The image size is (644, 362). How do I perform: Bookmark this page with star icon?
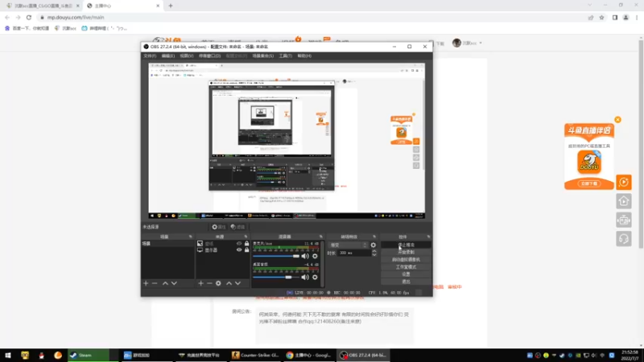pyautogui.click(x=601, y=18)
